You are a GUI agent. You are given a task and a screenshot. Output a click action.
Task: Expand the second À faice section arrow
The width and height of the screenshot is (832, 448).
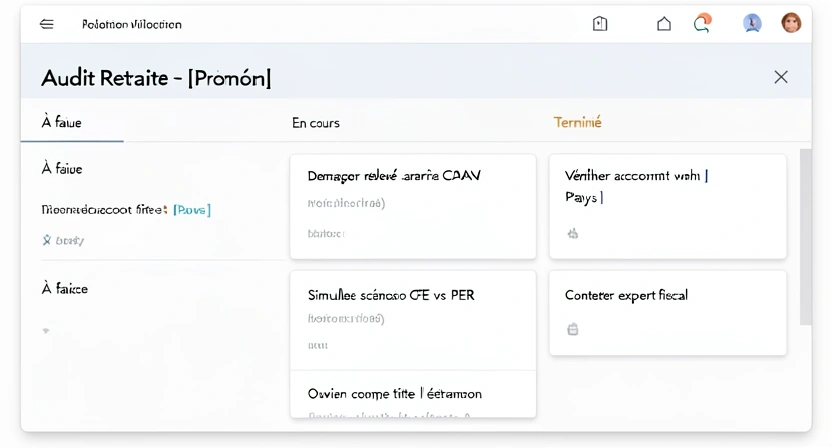(x=46, y=330)
